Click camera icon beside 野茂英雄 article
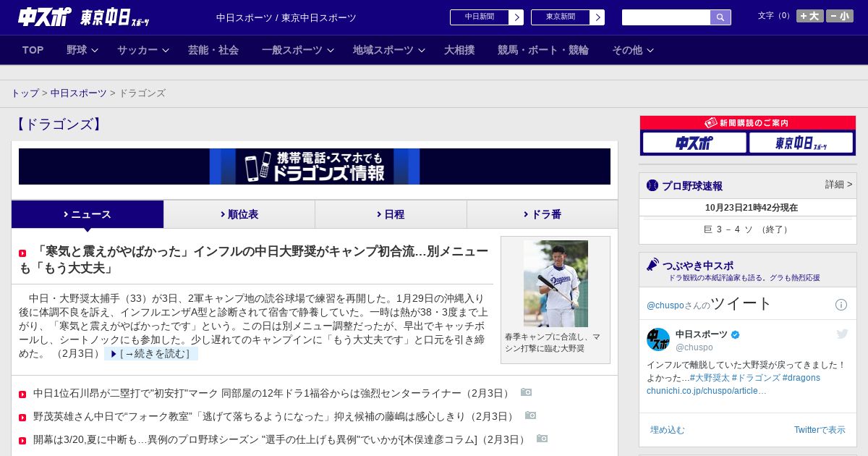The width and height of the screenshot is (868, 456). click(531, 415)
